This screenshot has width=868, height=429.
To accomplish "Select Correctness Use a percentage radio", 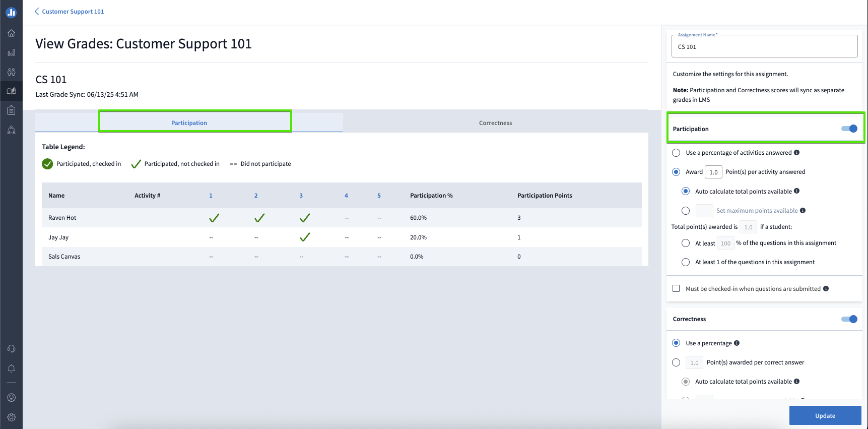I will tap(676, 343).
